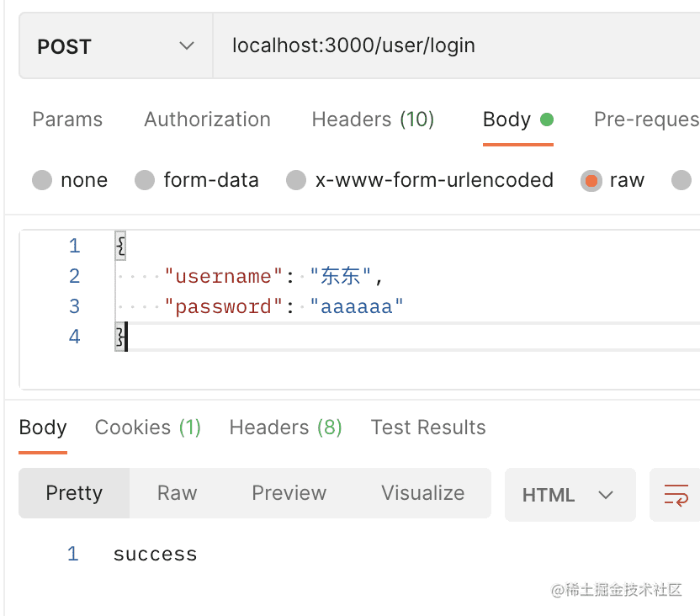
Task: Switch response view to Pretty
Action: (x=74, y=493)
